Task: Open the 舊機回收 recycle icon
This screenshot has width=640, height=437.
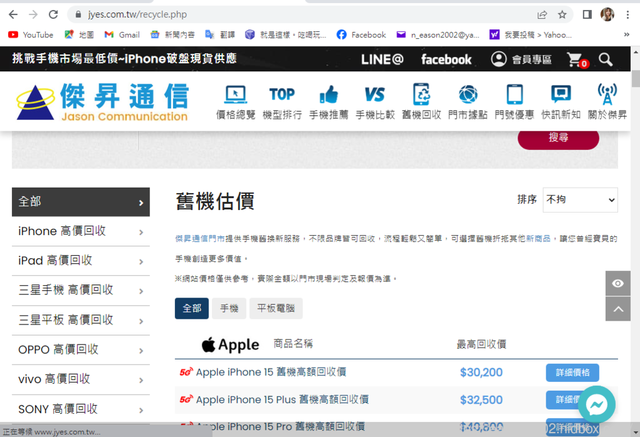Action: 421,101
